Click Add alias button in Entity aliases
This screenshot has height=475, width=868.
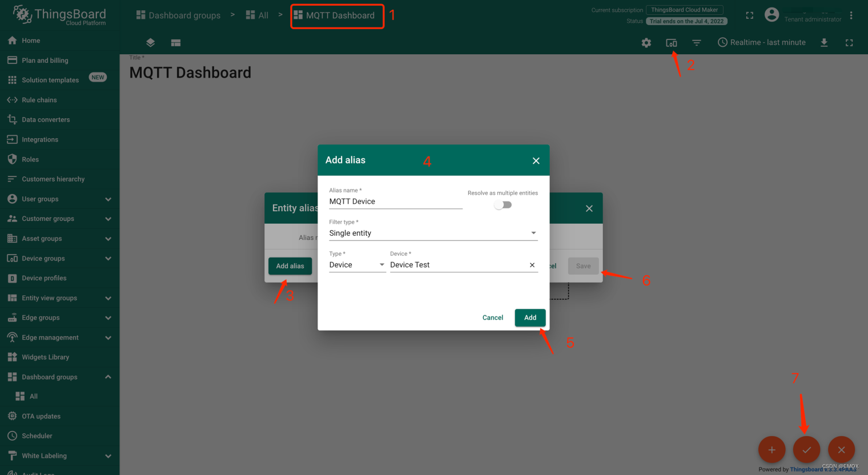tap(290, 266)
